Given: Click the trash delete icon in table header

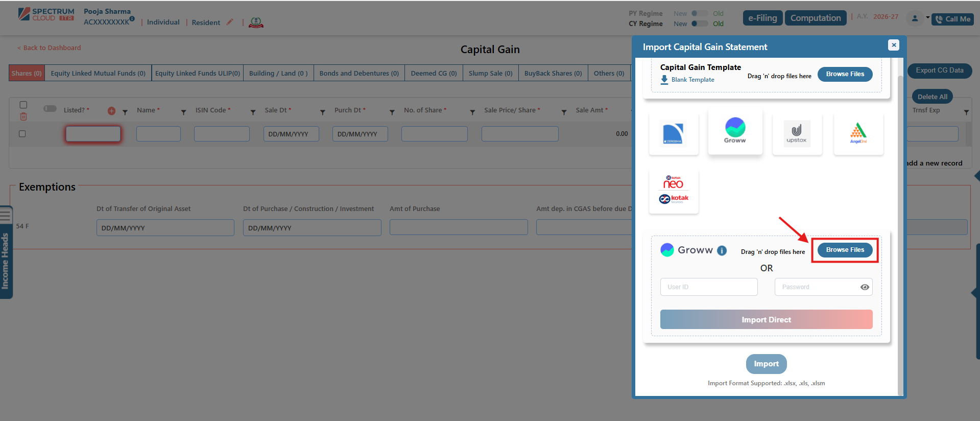Looking at the screenshot, I should pyautogui.click(x=23, y=117).
